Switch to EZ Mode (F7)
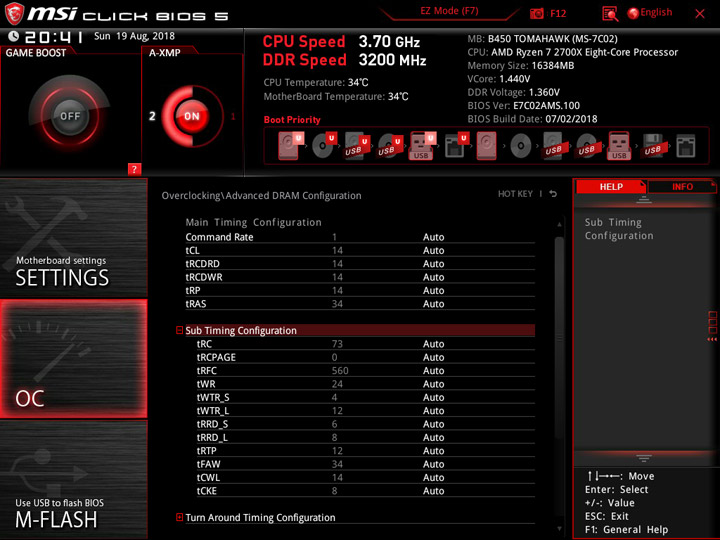The image size is (720, 540). coord(449,11)
